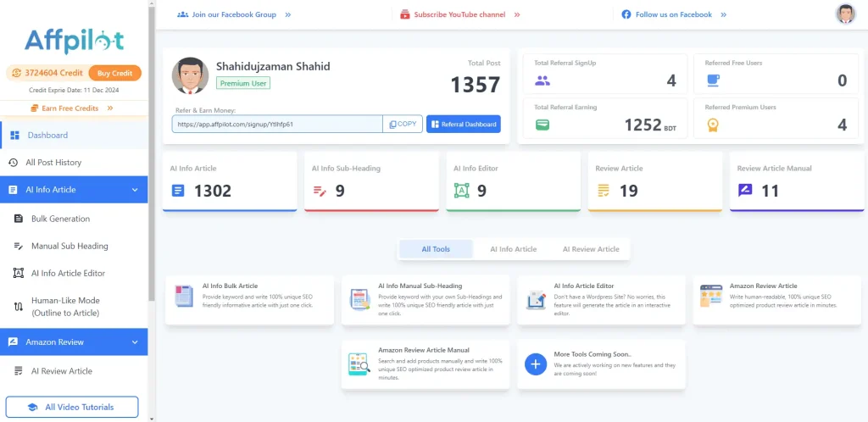Open Bulk Generation menu item

point(75,219)
